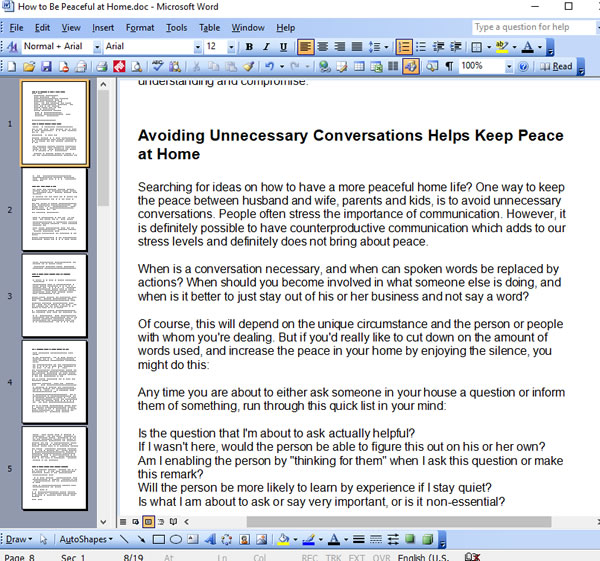The height and width of the screenshot is (561, 600).
Task: Select the Format Painter brush
Action: (249, 67)
